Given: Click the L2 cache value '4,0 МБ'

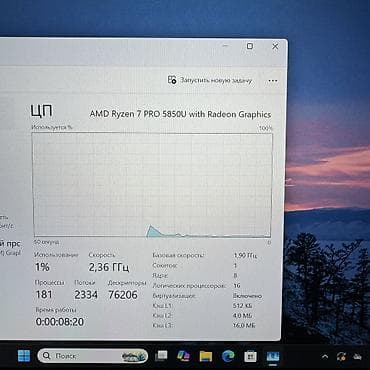Looking at the screenshot, I should click(x=242, y=315).
